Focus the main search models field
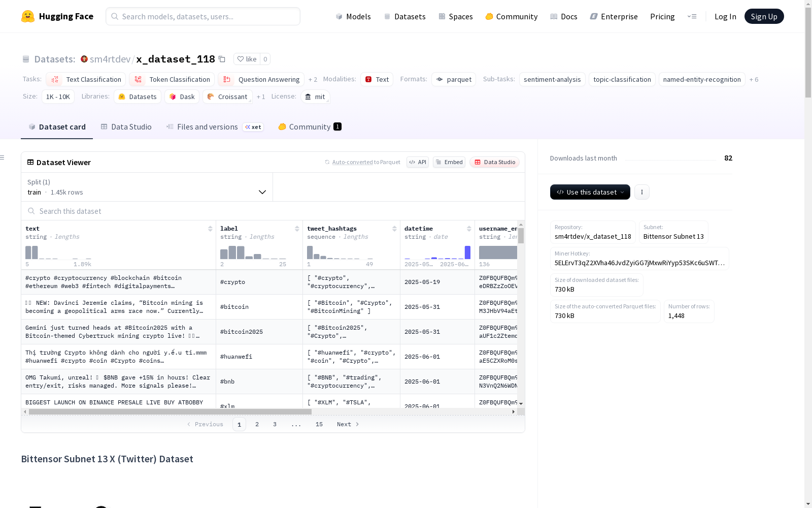 203,16
